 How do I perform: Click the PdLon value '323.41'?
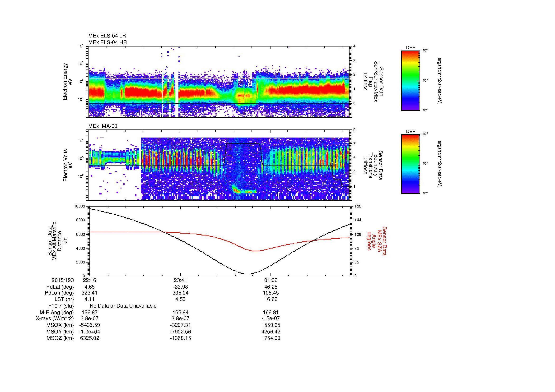89,293
